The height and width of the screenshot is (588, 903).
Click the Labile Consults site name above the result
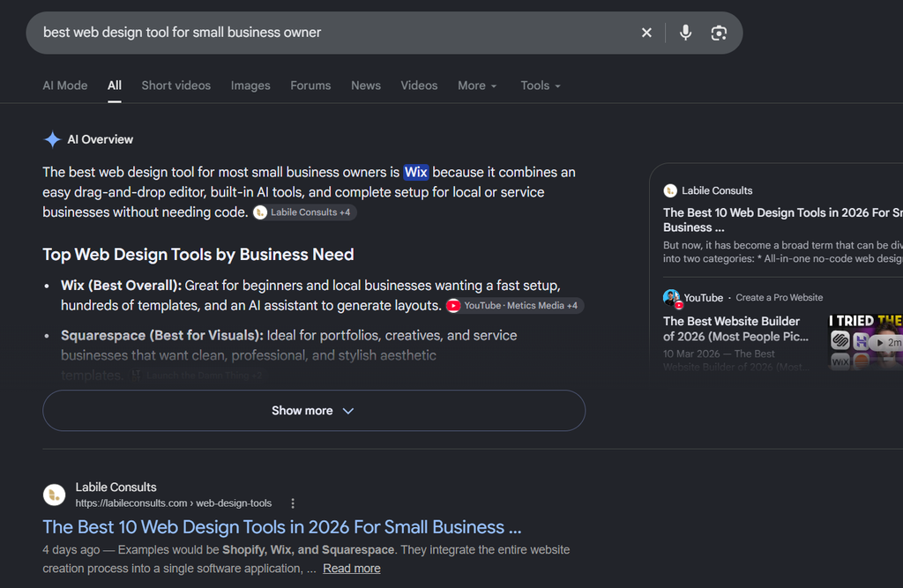(x=116, y=488)
